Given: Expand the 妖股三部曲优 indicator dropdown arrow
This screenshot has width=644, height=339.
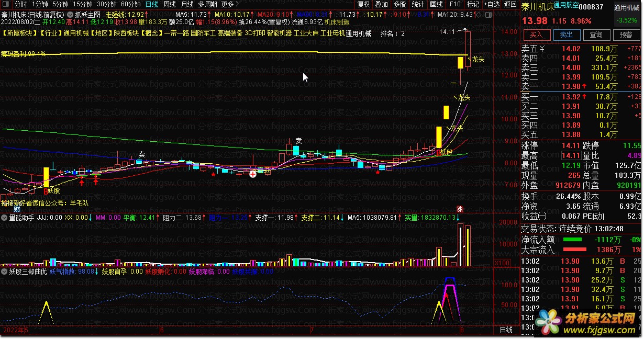Looking at the screenshot, I should (x=5, y=272).
